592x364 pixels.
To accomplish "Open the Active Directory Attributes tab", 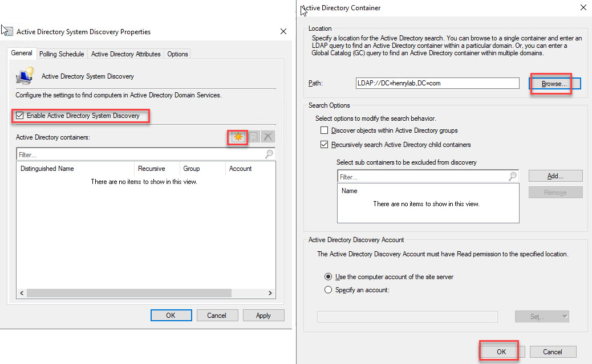I will click(125, 54).
